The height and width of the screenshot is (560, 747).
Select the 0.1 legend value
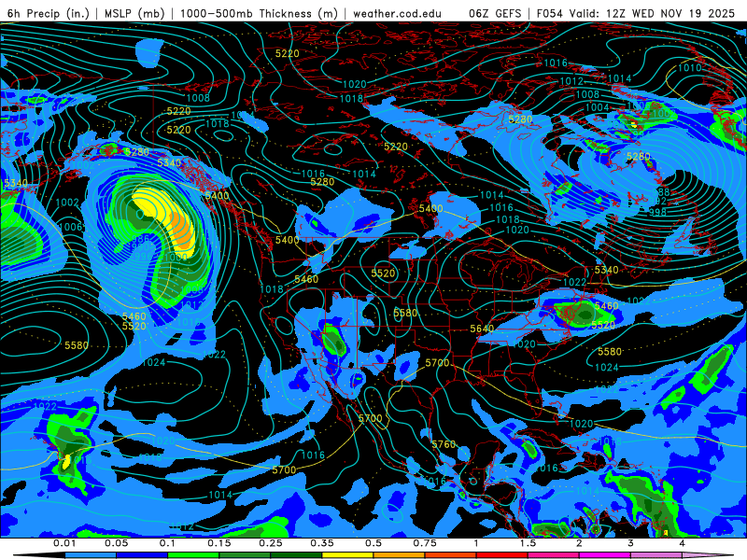pos(167,543)
